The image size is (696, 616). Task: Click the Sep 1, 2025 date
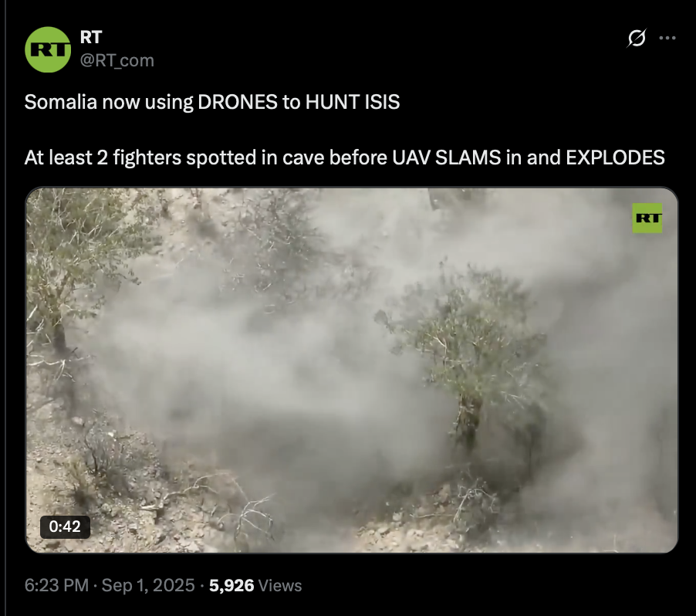pyautogui.click(x=148, y=585)
